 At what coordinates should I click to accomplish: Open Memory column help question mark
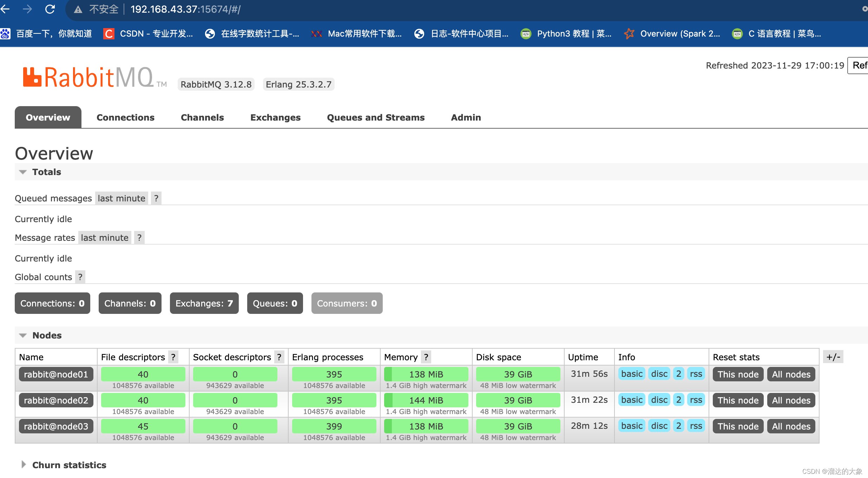tap(426, 357)
